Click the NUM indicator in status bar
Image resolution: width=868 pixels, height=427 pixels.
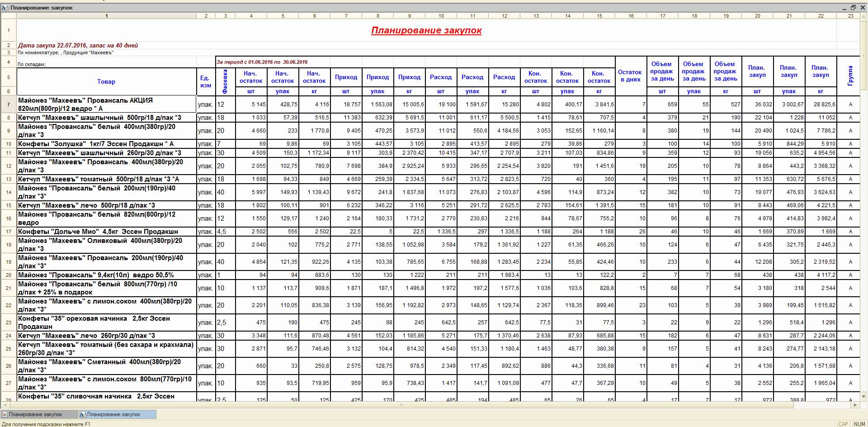(859, 424)
